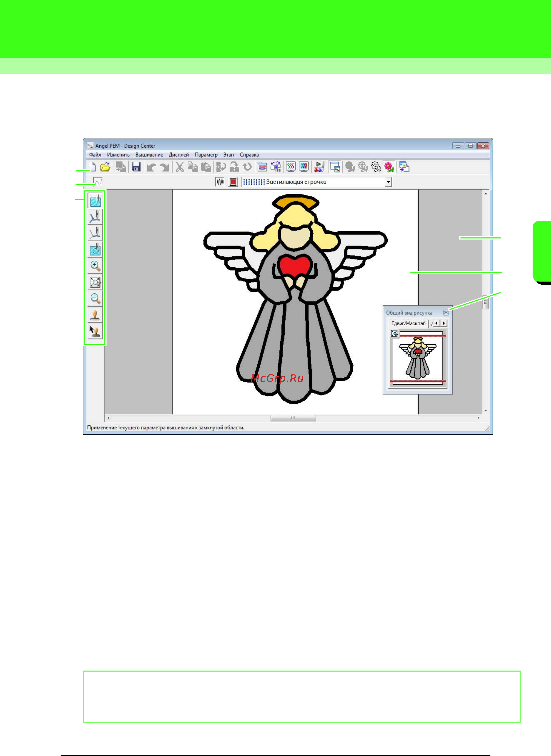
Task: Click the Line Image stage dotted flower icon
Action: click(376, 166)
